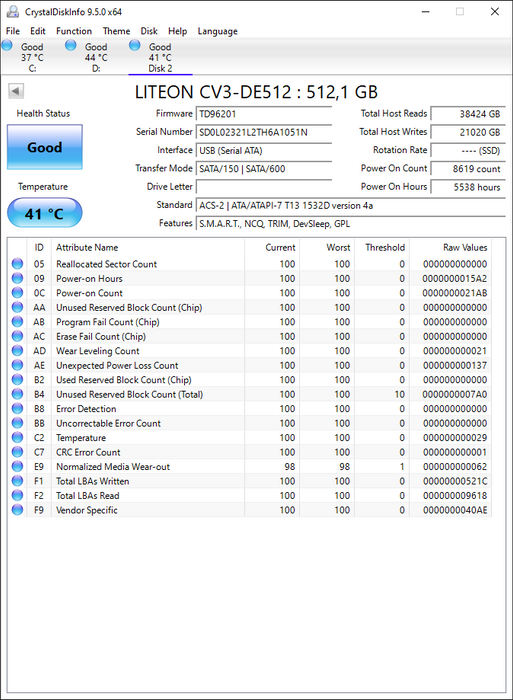513x700 pixels.
Task: Click status orb of Unexpected Power Loss Count
Action: click(x=17, y=365)
